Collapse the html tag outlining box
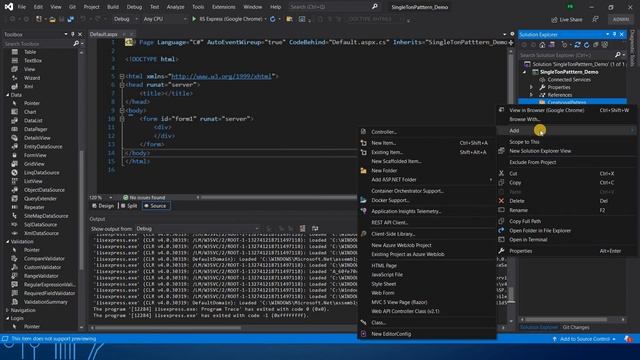640x360 pixels. (x=122, y=76)
